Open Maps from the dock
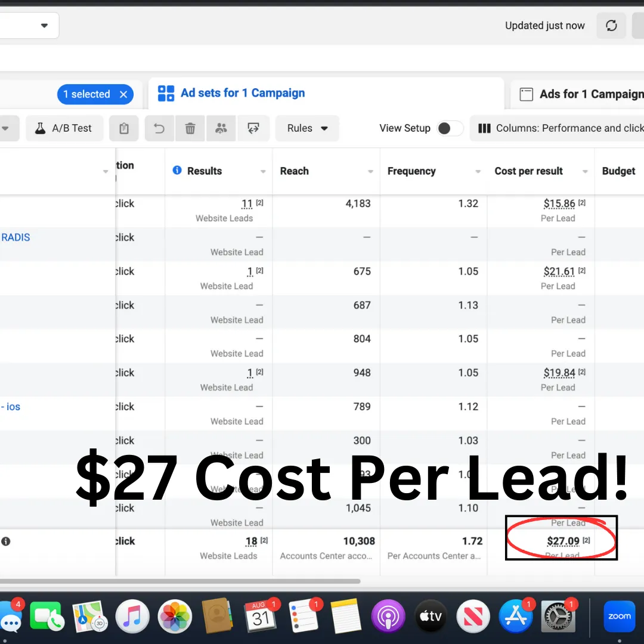This screenshot has height=644, width=644. click(x=89, y=617)
